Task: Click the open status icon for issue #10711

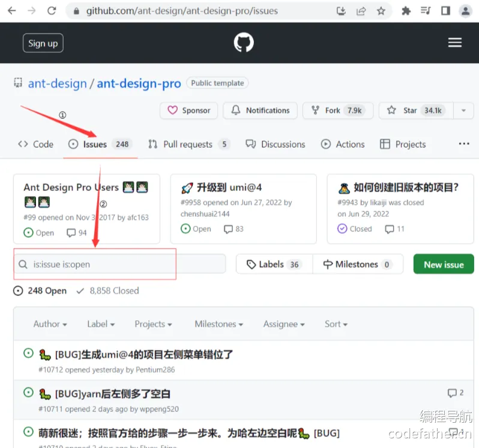Action: (28, 392)
